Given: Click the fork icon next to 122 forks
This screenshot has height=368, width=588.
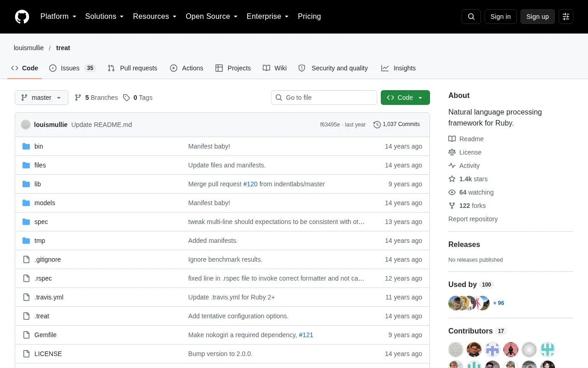Looking at the screenshot, I should click(452, 206).
